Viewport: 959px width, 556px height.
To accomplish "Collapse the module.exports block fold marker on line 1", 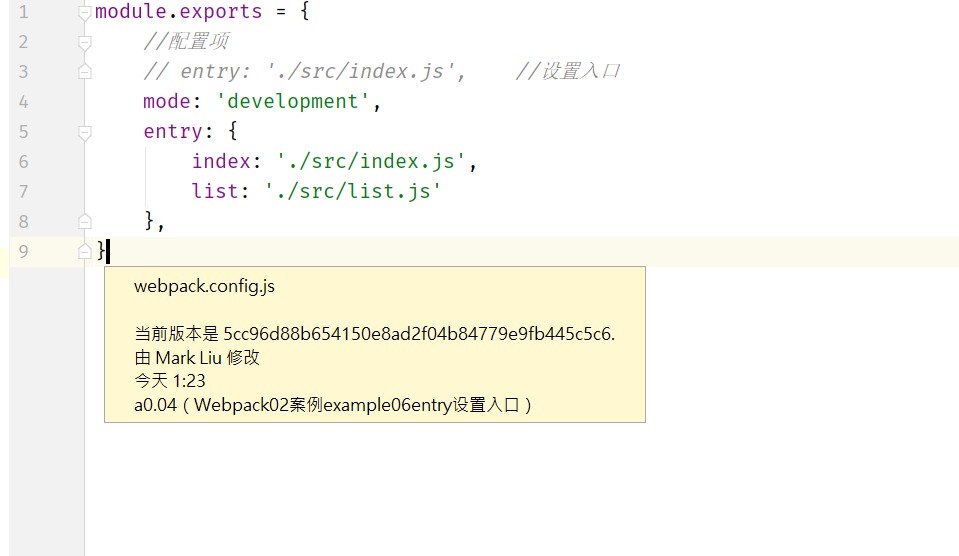I will click(x=85, y=13).
